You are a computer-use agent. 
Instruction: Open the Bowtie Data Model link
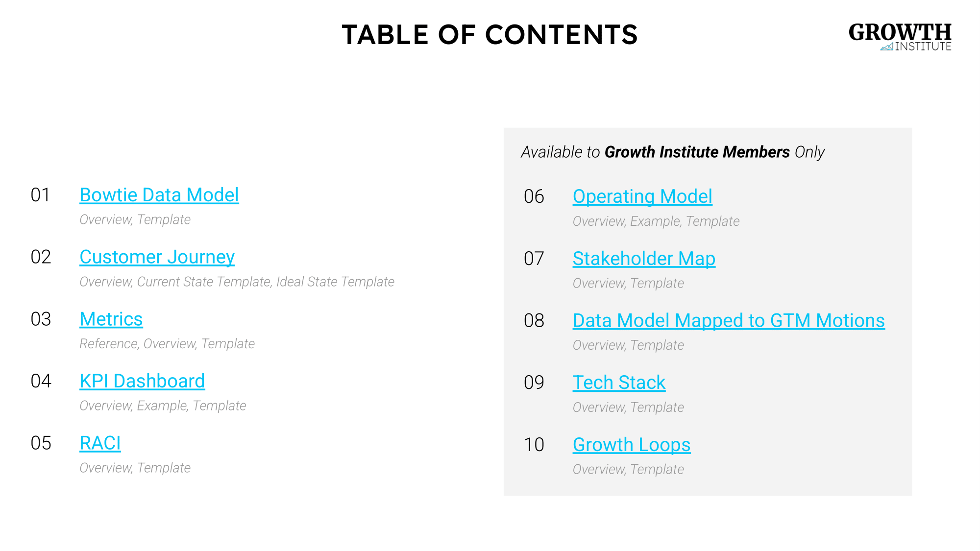point(159,195)
